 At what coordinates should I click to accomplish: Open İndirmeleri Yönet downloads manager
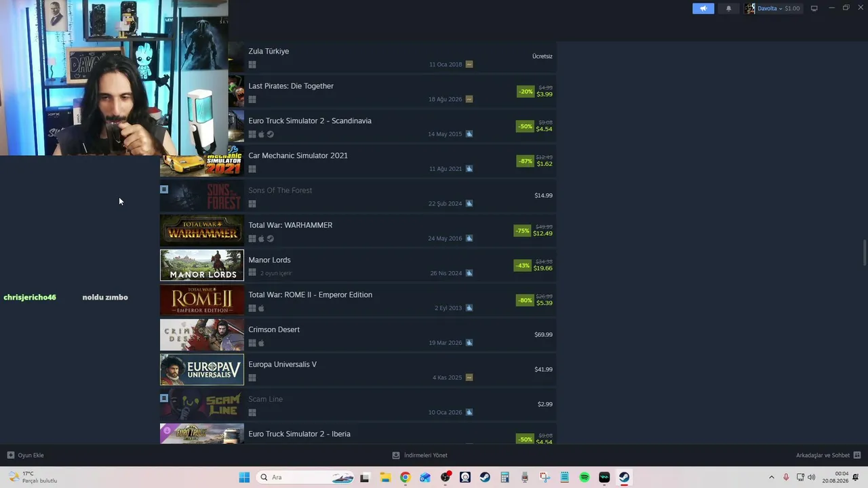(420, 455)
